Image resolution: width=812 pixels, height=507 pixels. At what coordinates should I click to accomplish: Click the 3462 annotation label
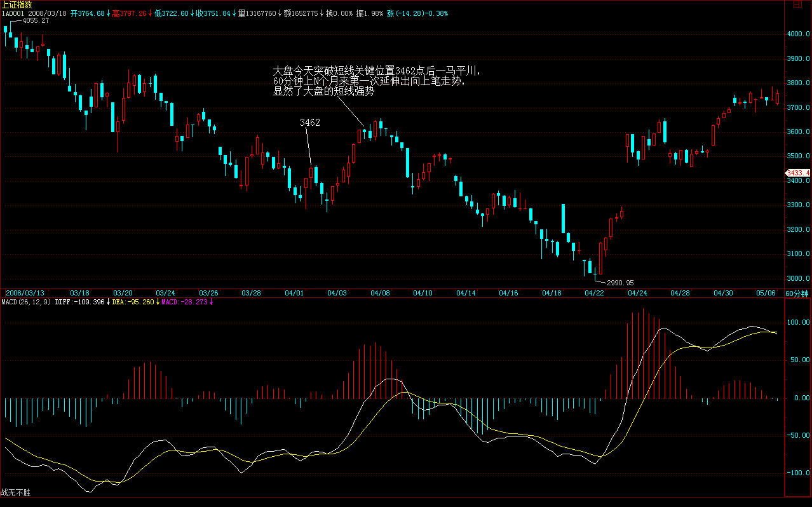[x=310, y=123]
